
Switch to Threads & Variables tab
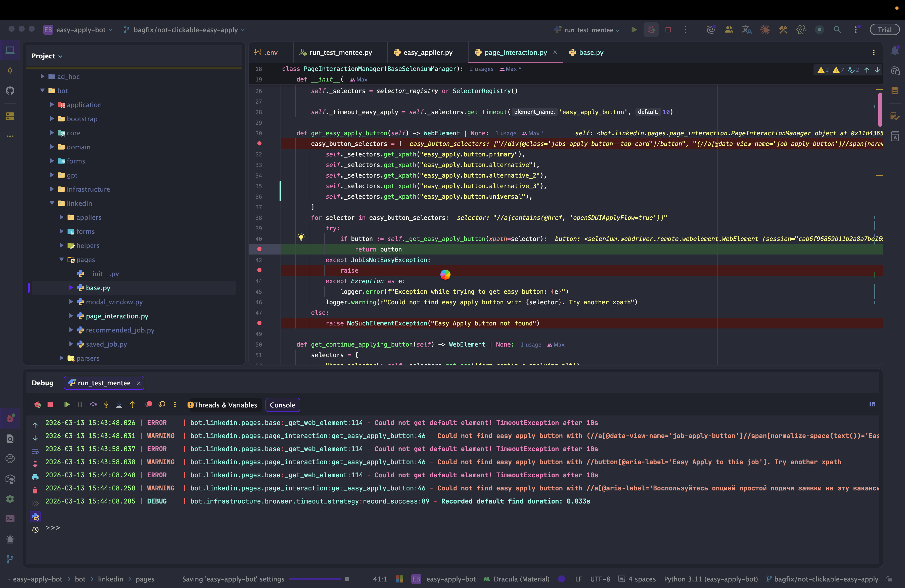[225, 405]
